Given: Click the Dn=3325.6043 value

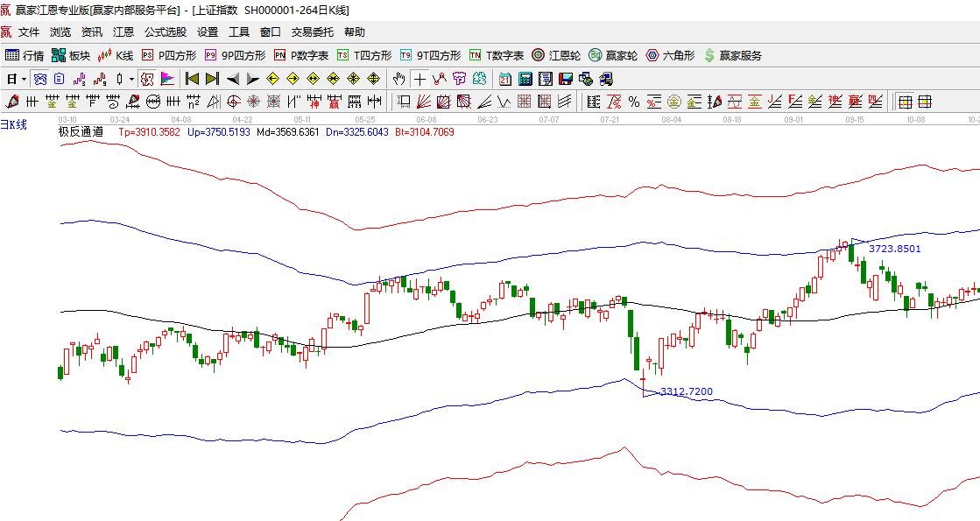Looking at the screenshot, I should 356,132.
